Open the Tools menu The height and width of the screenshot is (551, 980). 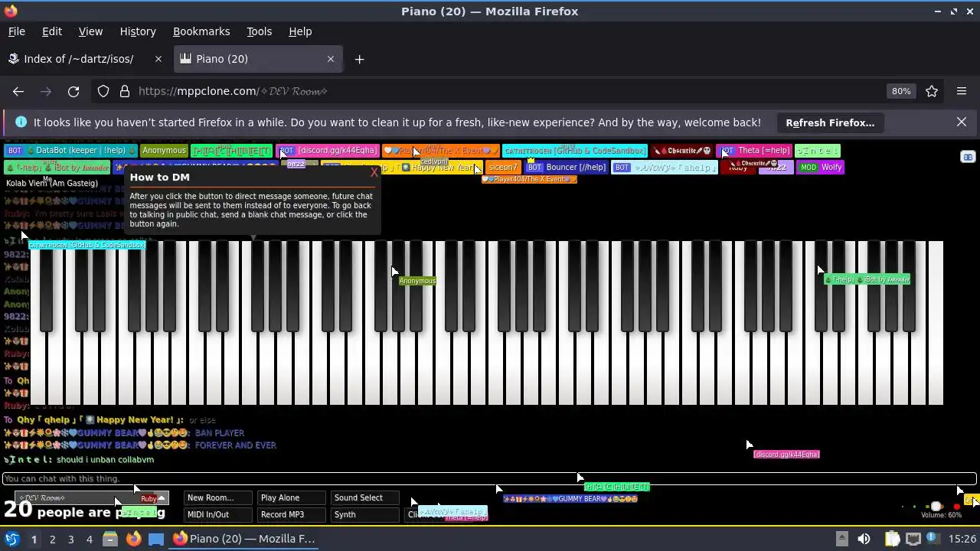pos(259,31)
